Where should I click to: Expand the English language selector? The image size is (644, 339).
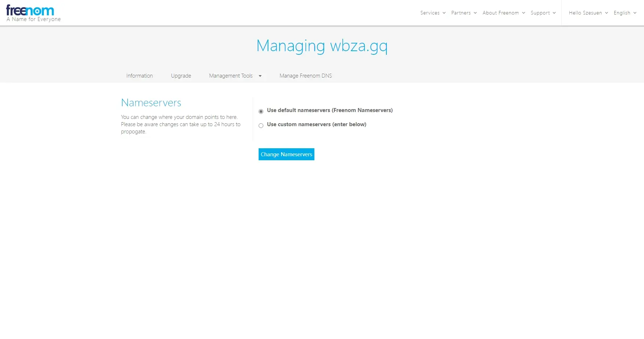[x=622, y=13]
